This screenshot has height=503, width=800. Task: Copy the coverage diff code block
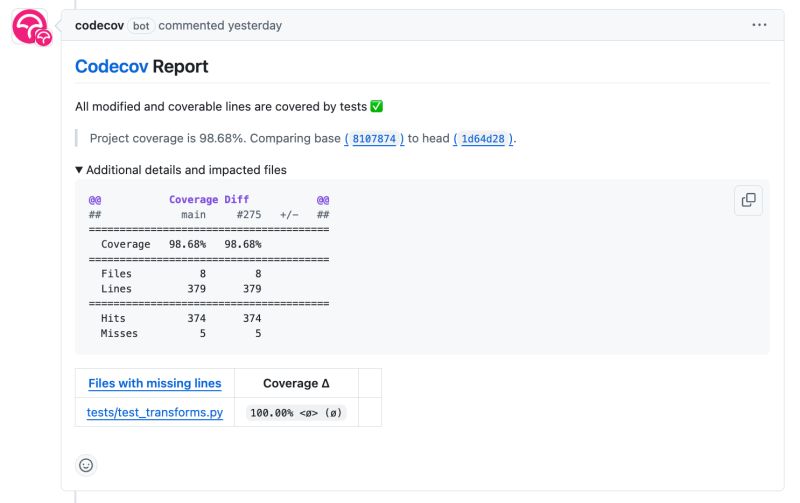[748, 200]
